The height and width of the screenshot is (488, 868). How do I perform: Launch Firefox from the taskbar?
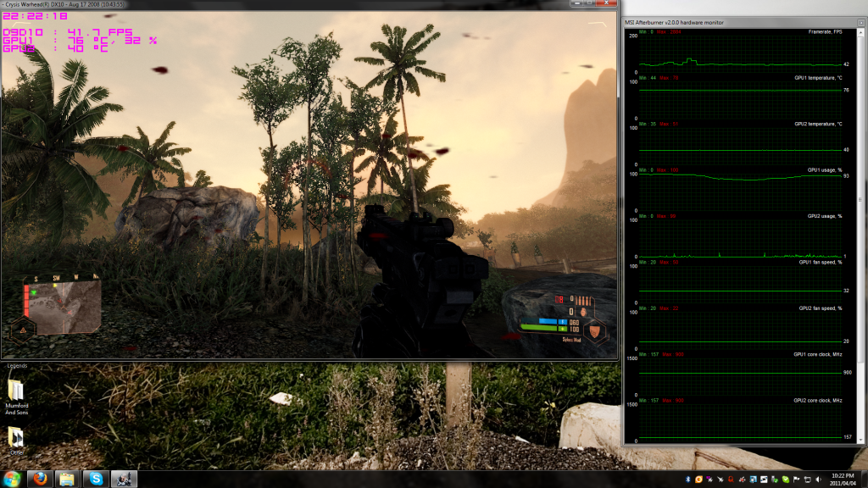coord(40,479)
